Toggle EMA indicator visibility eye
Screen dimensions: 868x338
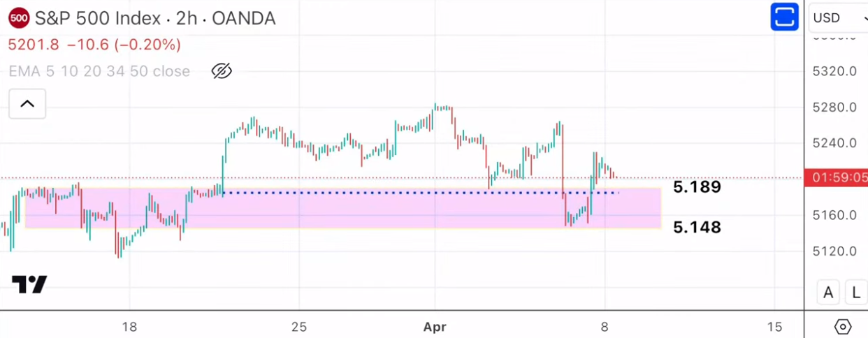222,71
